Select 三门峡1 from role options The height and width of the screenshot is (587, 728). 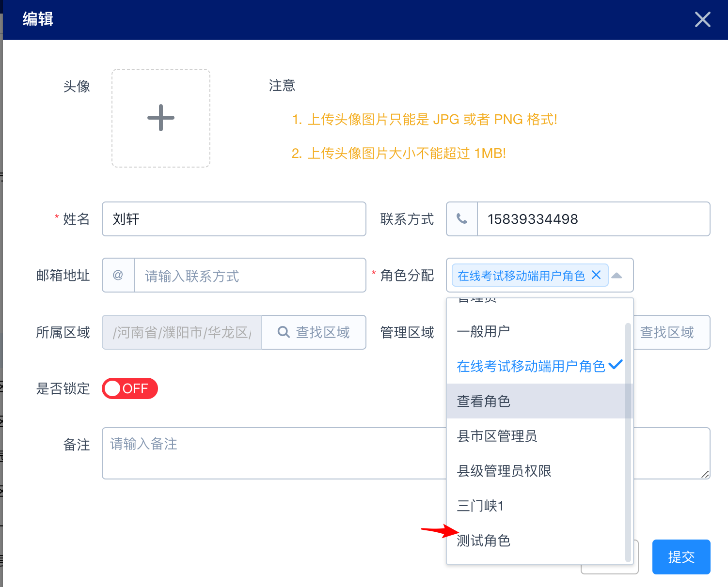click(480, 506)
